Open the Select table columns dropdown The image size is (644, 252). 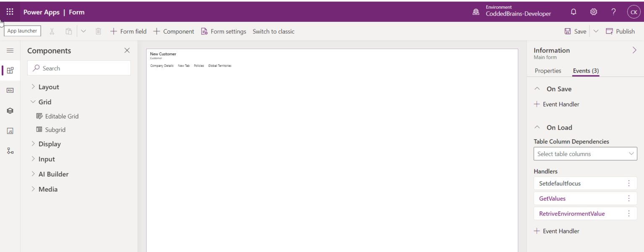(x=585, y=154)
